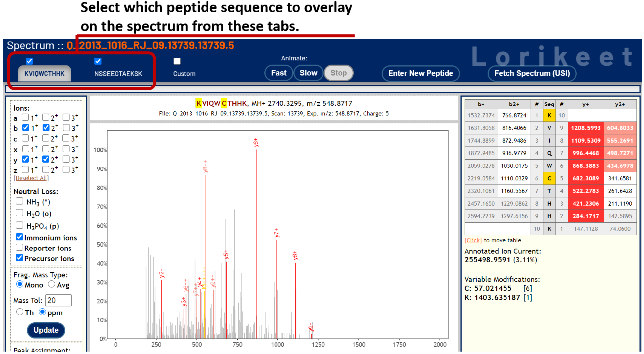This screenshot has height=354, width=644.
Task: Click Fetch Spectrum (USI) button
Action: coord(532,73)
